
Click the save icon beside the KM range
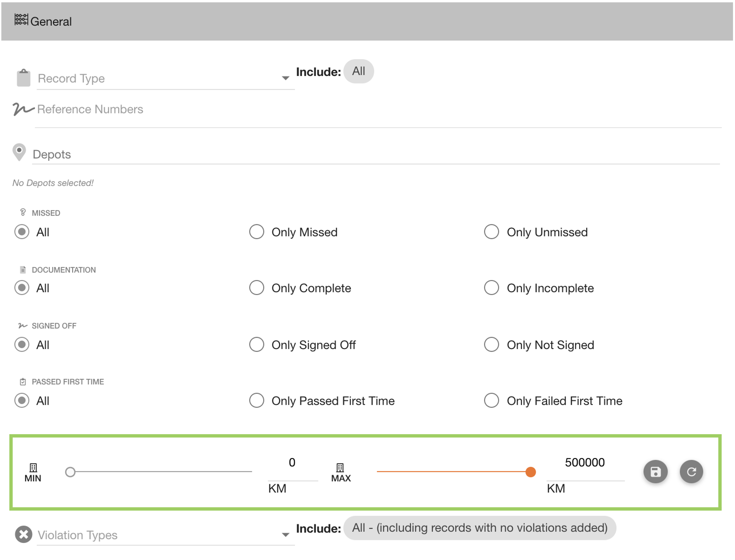point(655,472)
